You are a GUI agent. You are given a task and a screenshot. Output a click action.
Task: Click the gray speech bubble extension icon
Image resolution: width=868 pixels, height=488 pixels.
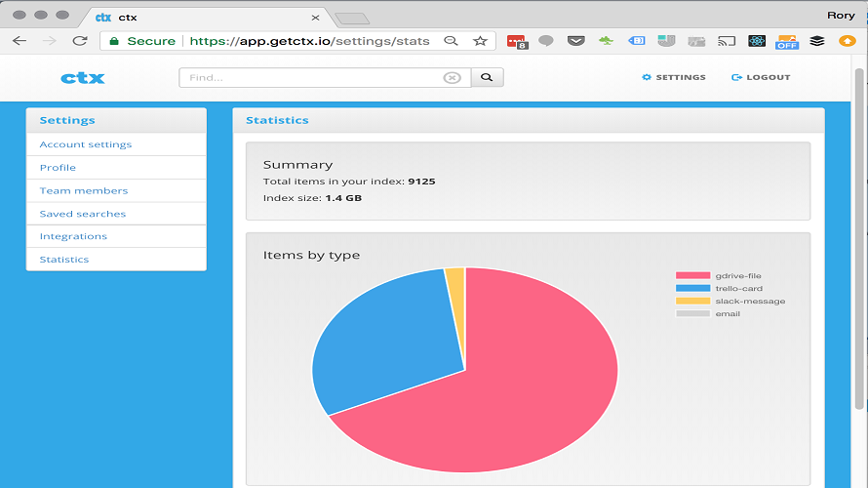pos(546,41)
